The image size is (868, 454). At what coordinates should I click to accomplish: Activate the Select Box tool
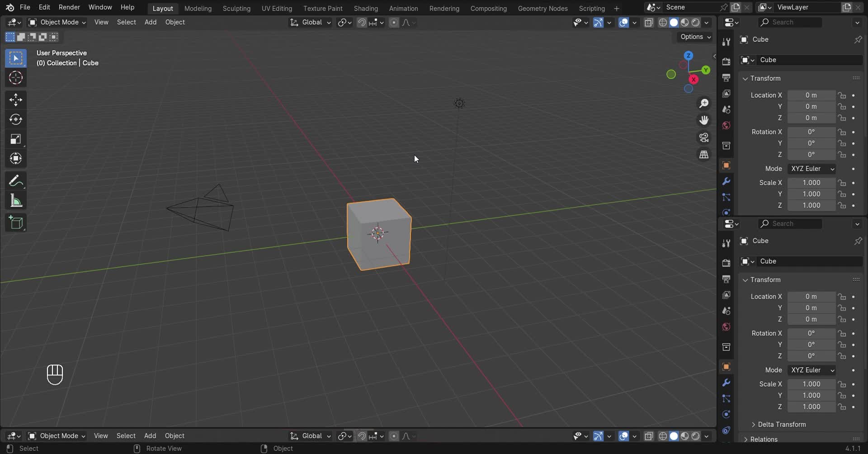pos(16,58)
